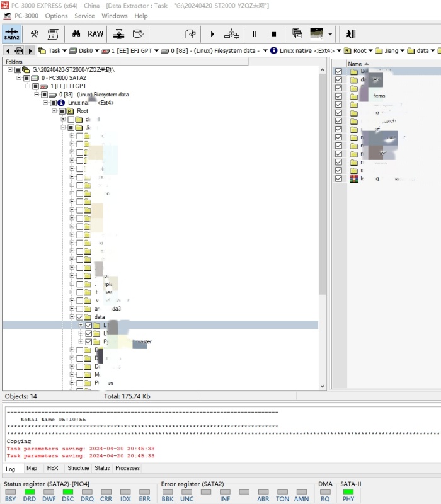Click the DSC status register indicator
Viewport: 441px width, 504px height.
point(68,492)
